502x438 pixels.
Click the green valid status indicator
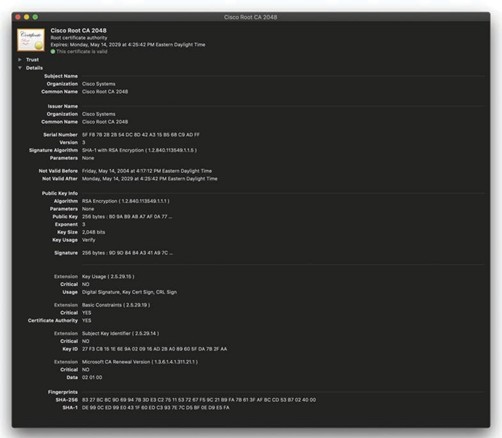tap(53, 52)
